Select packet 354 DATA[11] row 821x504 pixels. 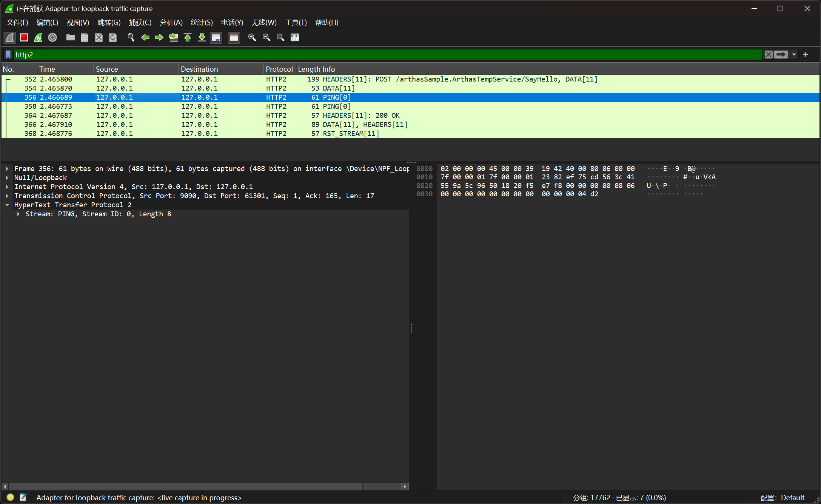coord(410,88)
